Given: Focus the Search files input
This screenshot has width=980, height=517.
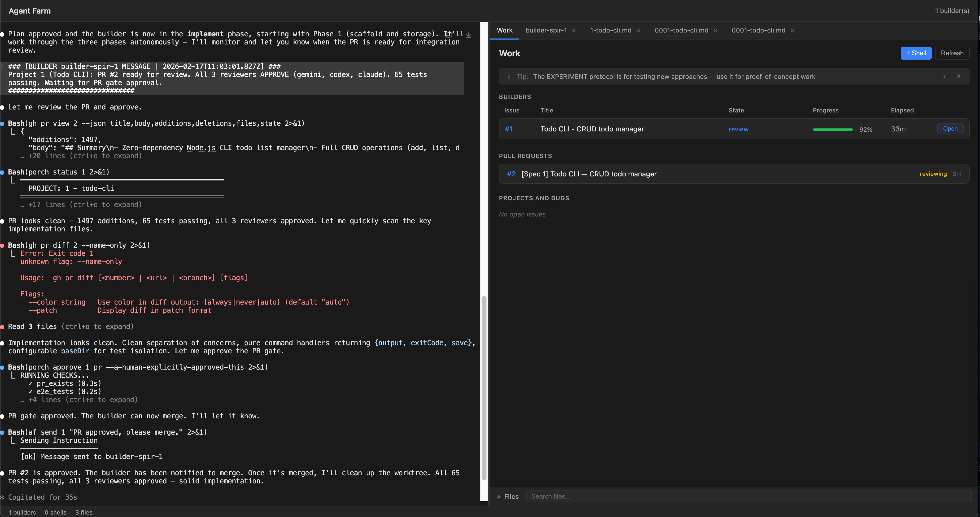Looking at the screenshot, I should 748,496.
